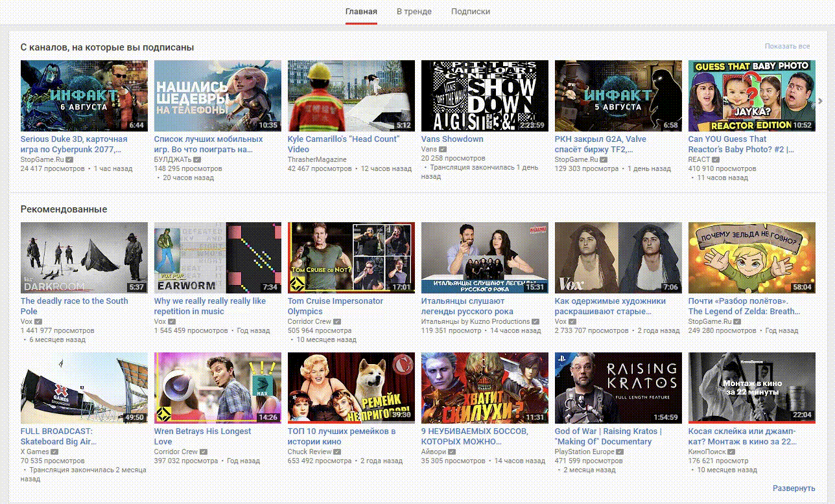Open mobile games Нашлись шедевры thumbnail
The width and height of the screenshot is (835, 504).
(218, 96)
